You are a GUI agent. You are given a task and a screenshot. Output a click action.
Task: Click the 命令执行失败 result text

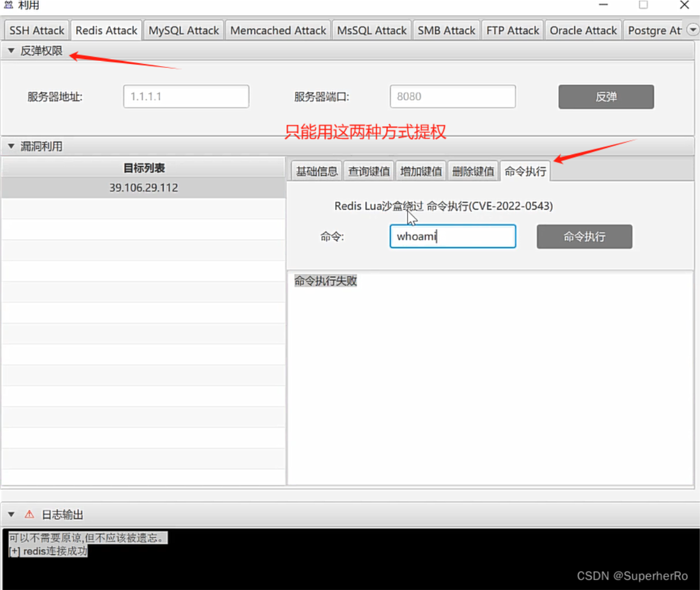point(325,281)
